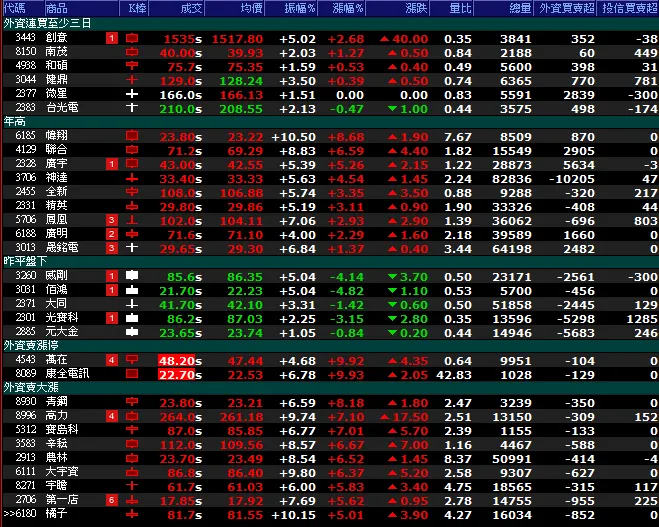Select the 8930 青鋼 stock row name
Viewport: 659px width, 527px height.
tap(56, 401)
